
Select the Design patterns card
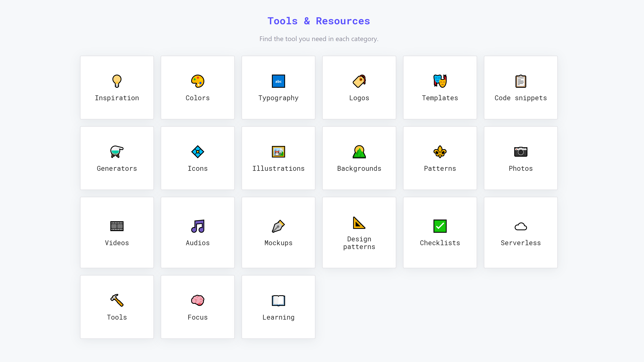coord(359,232)
